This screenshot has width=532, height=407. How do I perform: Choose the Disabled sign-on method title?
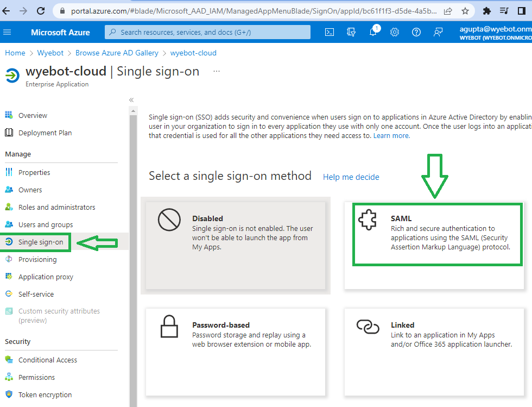click(x=207, y=218)
